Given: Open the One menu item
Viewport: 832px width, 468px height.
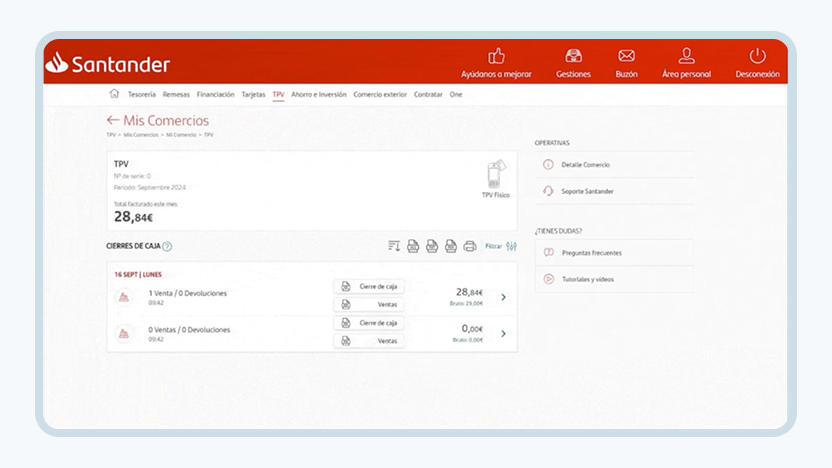Looking at the screenshot, I should pos(456,94).
